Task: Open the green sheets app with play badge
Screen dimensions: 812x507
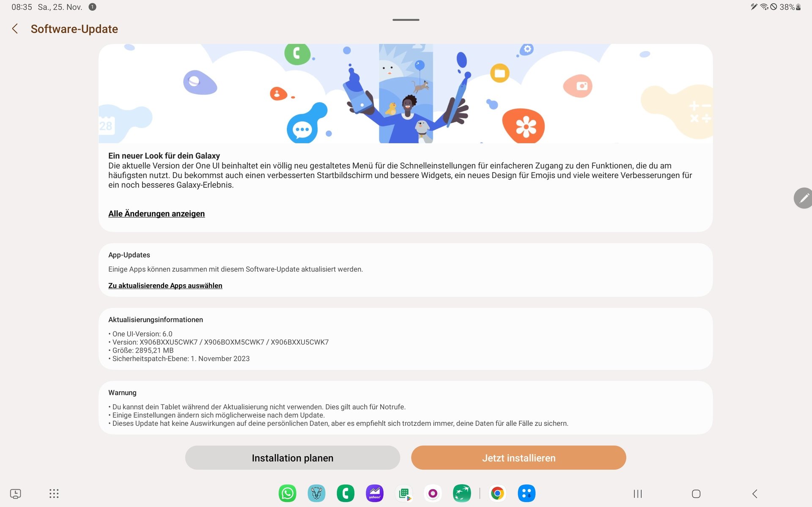Action: click(x=404, y=493)
